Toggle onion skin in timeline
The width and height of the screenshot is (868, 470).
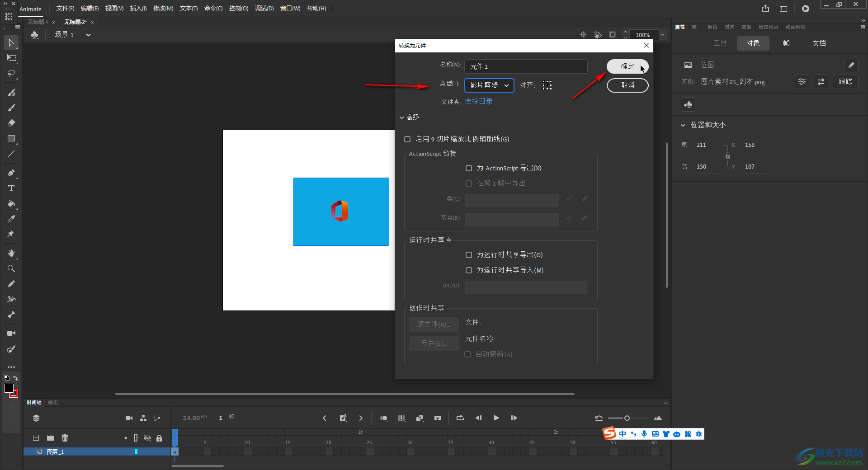coord(383,418)
